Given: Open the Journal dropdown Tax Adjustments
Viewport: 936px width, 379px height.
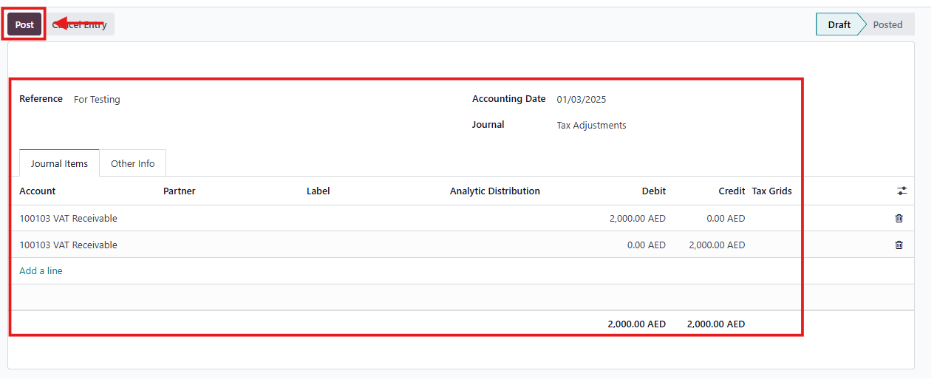Looking at the screenshot, I should point(591,125).
